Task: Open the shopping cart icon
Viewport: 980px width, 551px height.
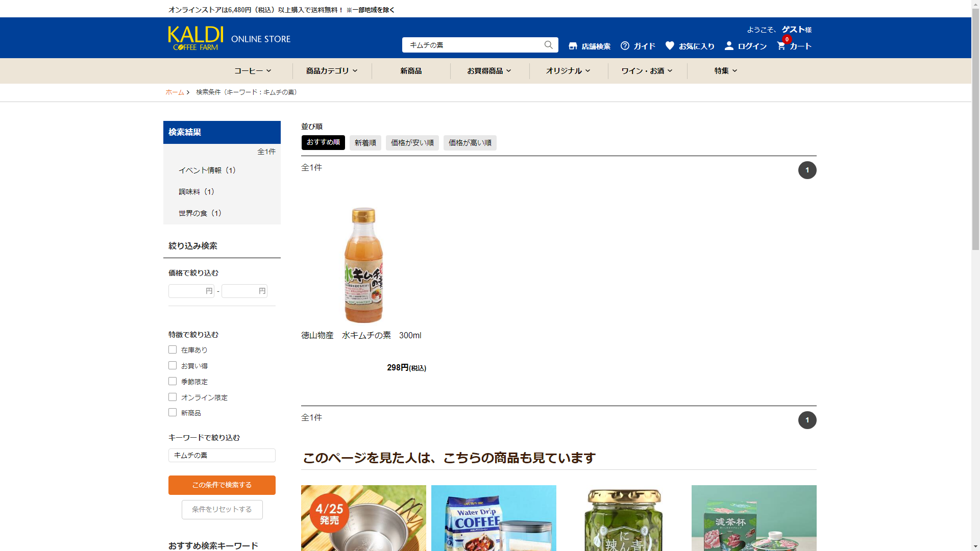Action: pos(781,46)
